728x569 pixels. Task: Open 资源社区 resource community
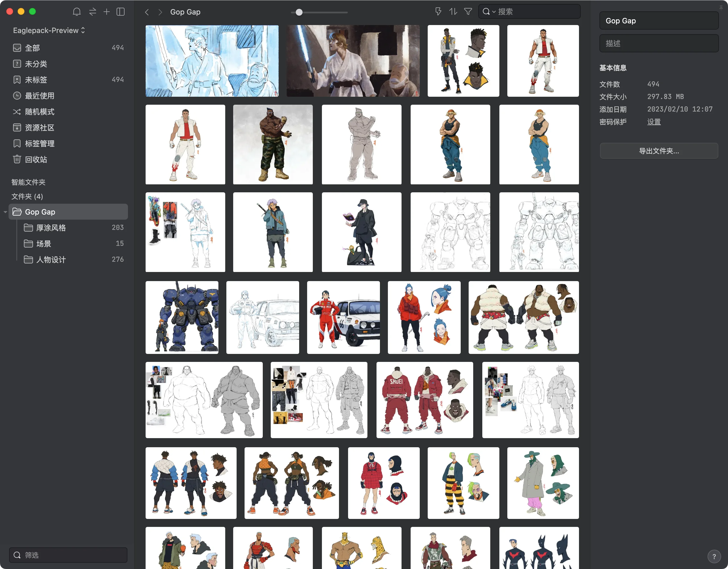68,128
